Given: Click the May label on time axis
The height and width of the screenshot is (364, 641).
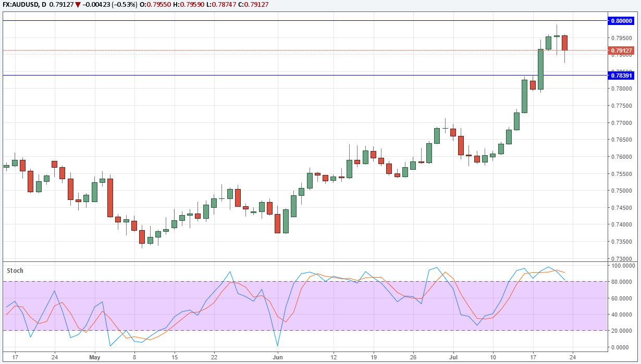Looking at the screenshot, I should click(x=94, y=358).
